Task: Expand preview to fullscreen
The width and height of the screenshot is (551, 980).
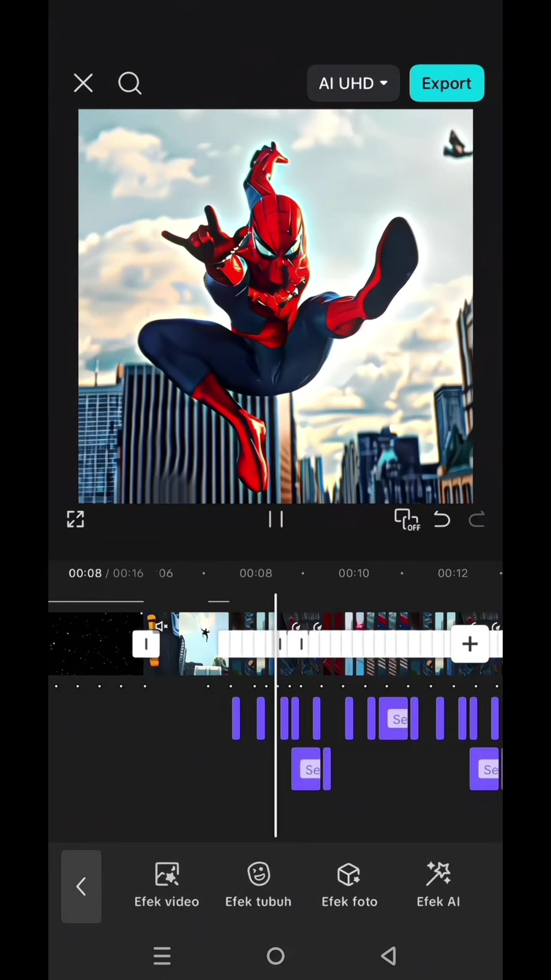Action: pos(76,519)
